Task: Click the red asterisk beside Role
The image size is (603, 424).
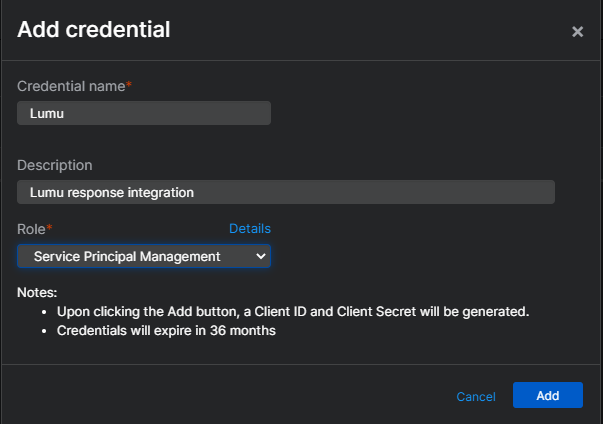Action: (x=50, y=228)
